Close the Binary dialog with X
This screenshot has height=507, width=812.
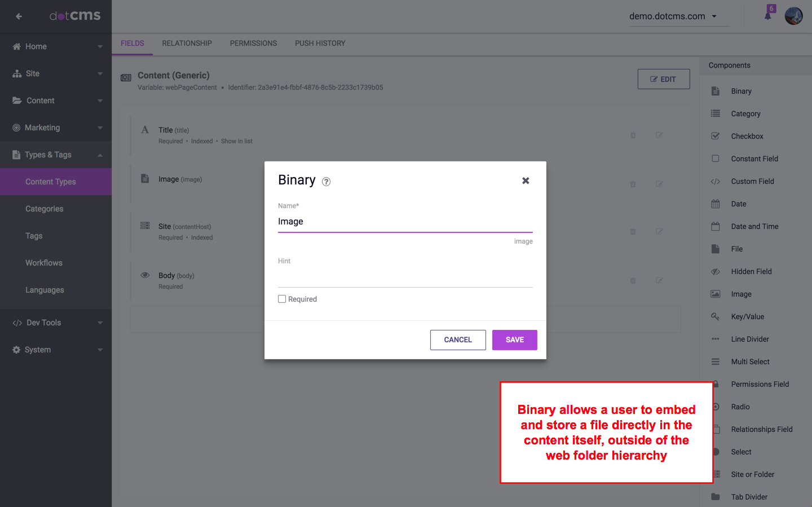(525, 180)
